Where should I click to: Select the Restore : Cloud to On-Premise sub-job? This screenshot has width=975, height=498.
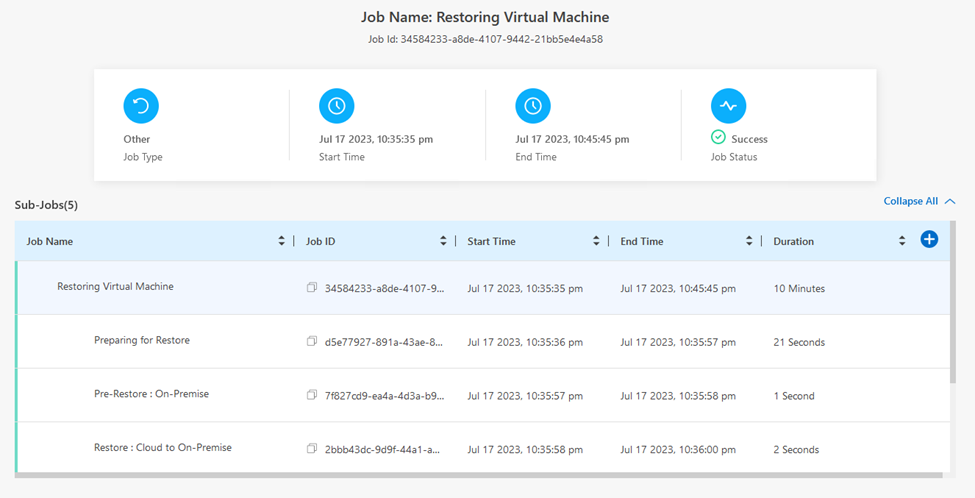[483, 448]
